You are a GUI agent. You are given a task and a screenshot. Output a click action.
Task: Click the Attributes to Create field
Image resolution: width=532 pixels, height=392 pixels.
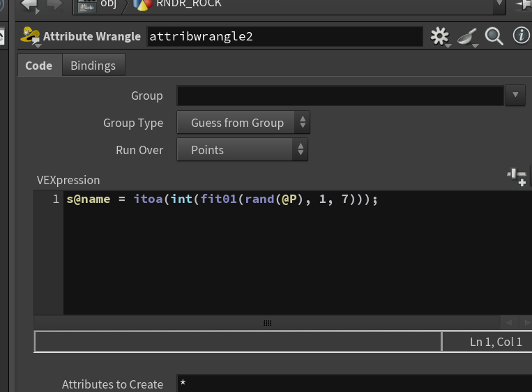354,384
